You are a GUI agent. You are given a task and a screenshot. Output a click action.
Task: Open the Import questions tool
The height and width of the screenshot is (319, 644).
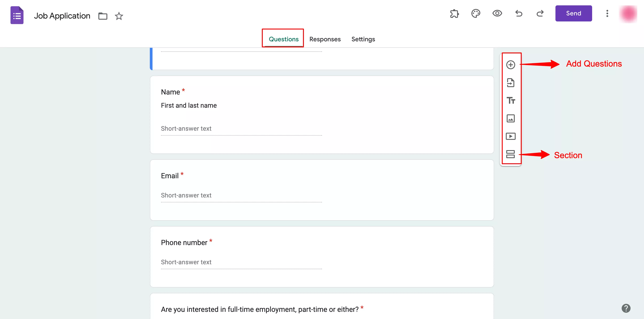coord(511,83)
